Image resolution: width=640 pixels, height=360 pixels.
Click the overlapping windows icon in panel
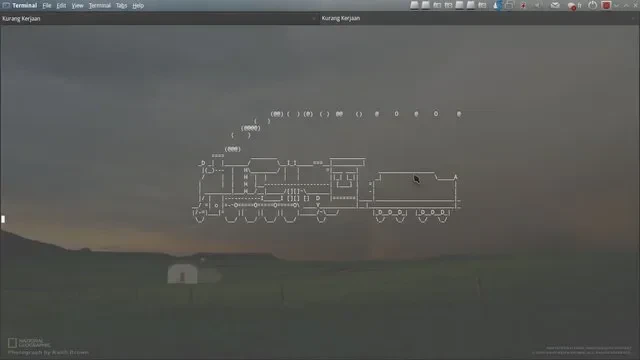coord(509,5)
